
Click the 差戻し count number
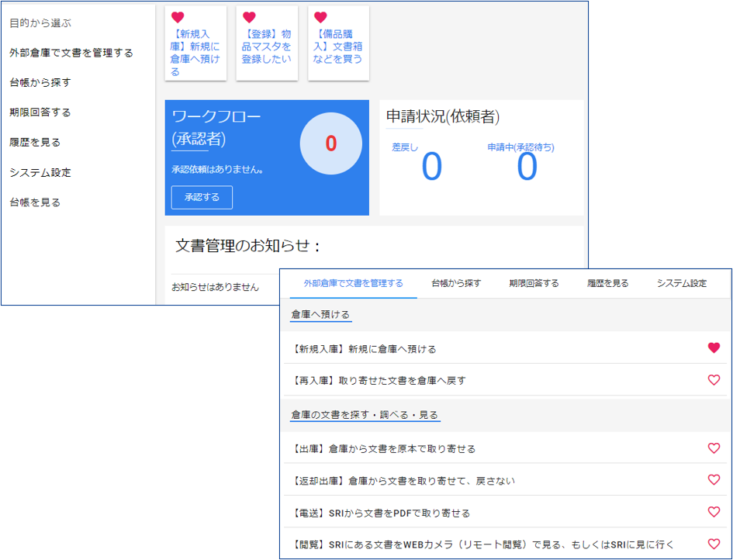431,168
